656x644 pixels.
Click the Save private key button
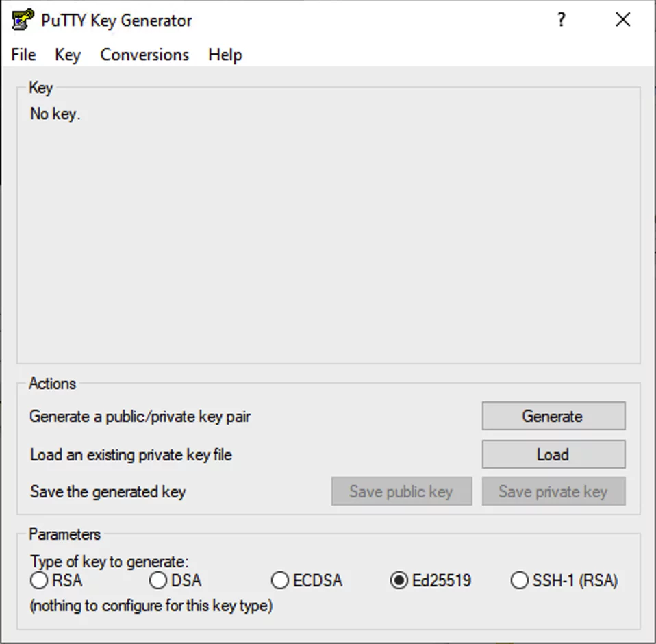click(553, 491)
